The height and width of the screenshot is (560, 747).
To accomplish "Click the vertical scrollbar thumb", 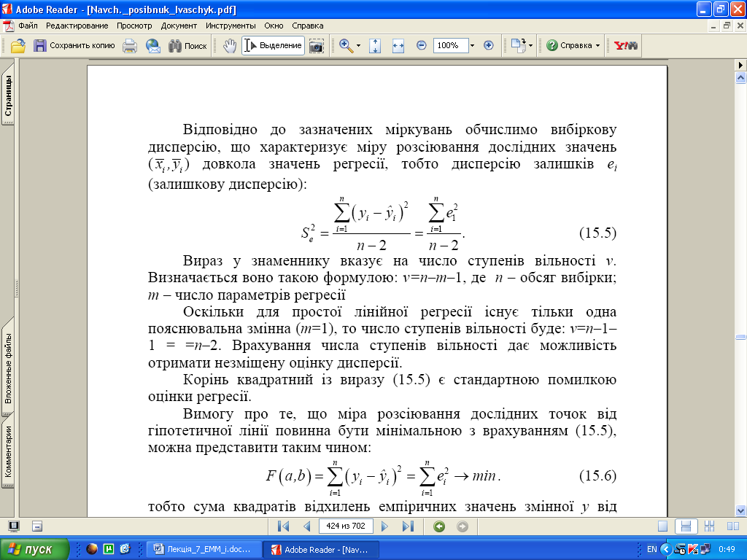I will 741,337.
